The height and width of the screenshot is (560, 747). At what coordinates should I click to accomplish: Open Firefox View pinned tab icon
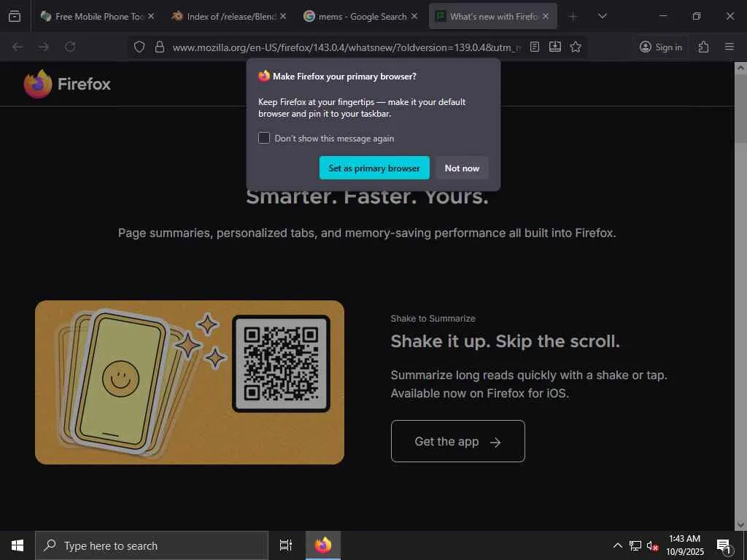pyautogui.click(x=15, y=16)
